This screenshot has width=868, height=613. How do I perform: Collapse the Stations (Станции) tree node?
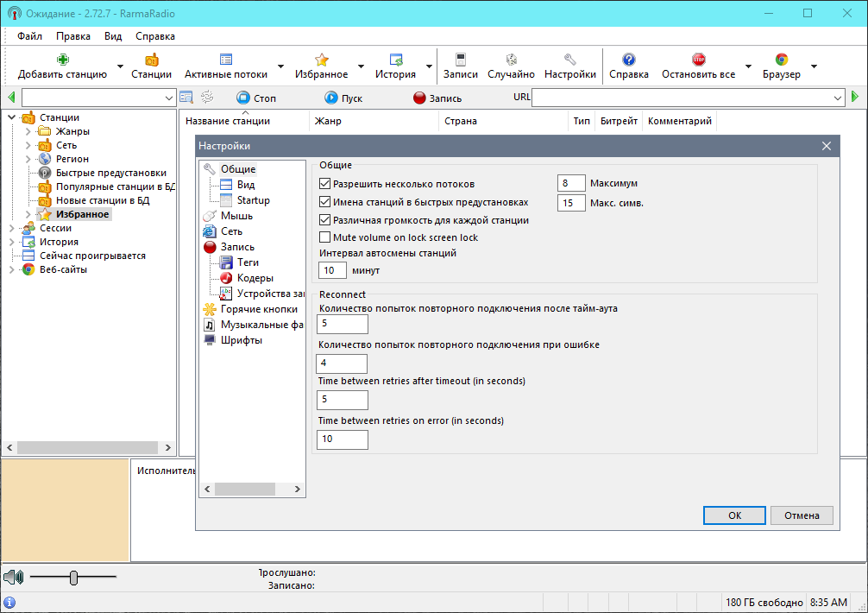click(11, 117)
